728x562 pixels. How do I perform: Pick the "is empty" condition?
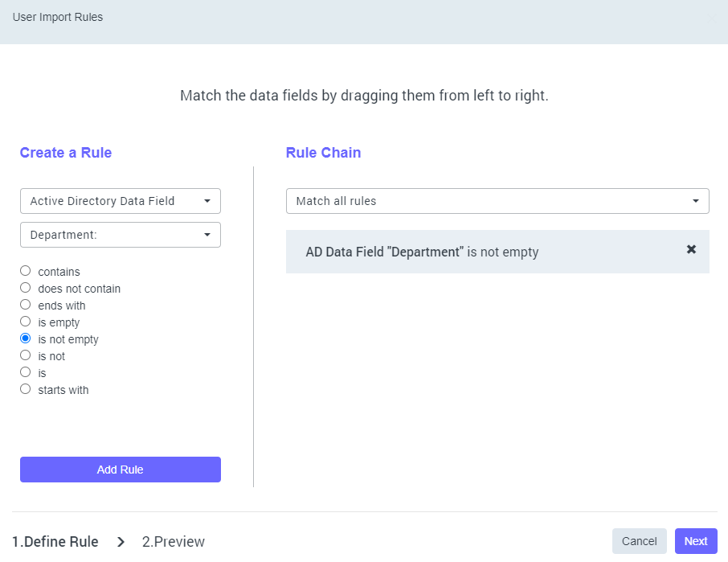[x=26, y=322]
